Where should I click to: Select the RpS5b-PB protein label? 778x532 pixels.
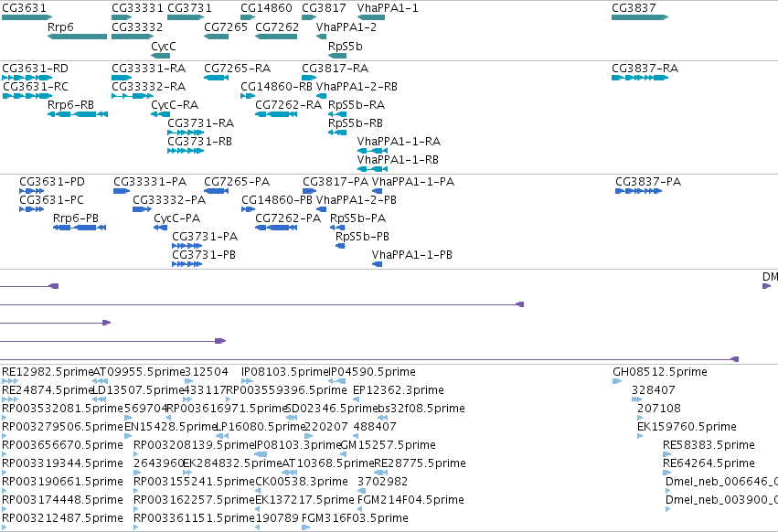click(363, 237)
